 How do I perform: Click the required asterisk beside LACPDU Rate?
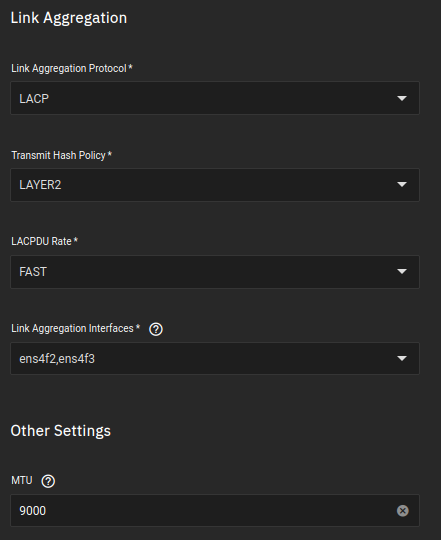(76, 240)
